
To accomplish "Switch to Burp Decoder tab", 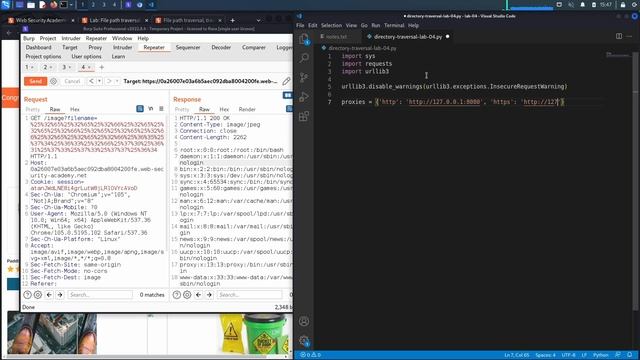I will (221, 47).
